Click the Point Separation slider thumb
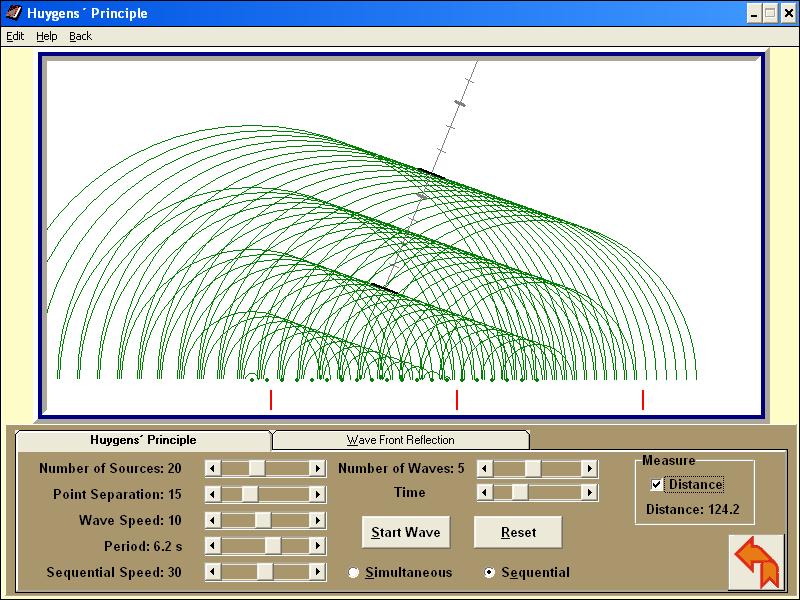 (x=249, y=494)
